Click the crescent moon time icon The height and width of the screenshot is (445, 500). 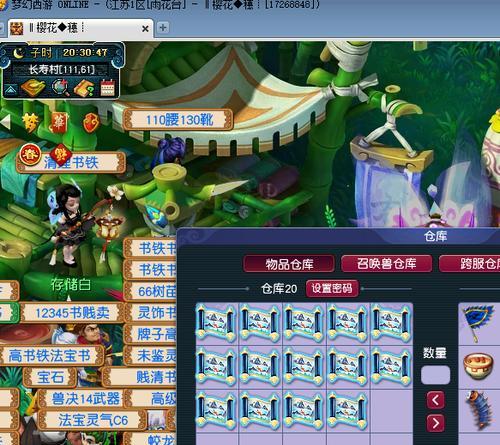click(18, 53)
